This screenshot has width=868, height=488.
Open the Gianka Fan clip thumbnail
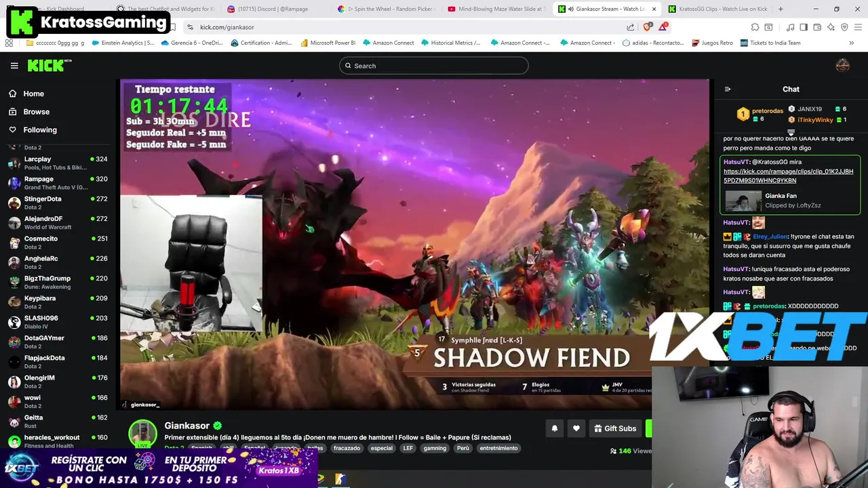[x=743, y=201]
